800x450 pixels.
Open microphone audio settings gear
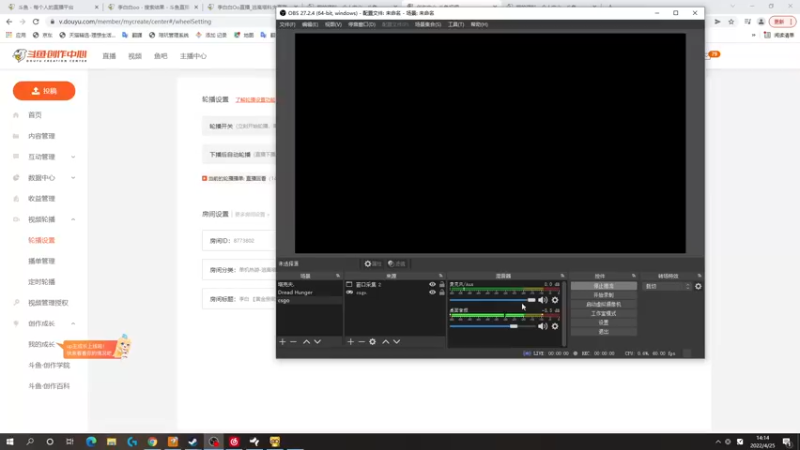coord(555,300)
